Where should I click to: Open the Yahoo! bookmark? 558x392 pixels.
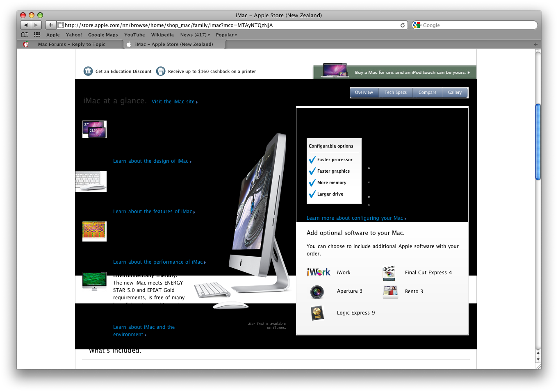[x=74, y=35]
